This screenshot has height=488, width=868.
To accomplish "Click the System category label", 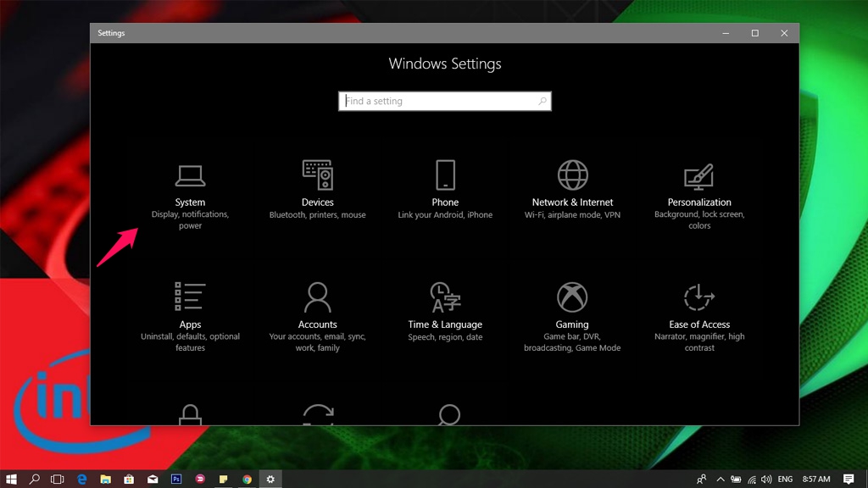I will (x=190, y=202).
